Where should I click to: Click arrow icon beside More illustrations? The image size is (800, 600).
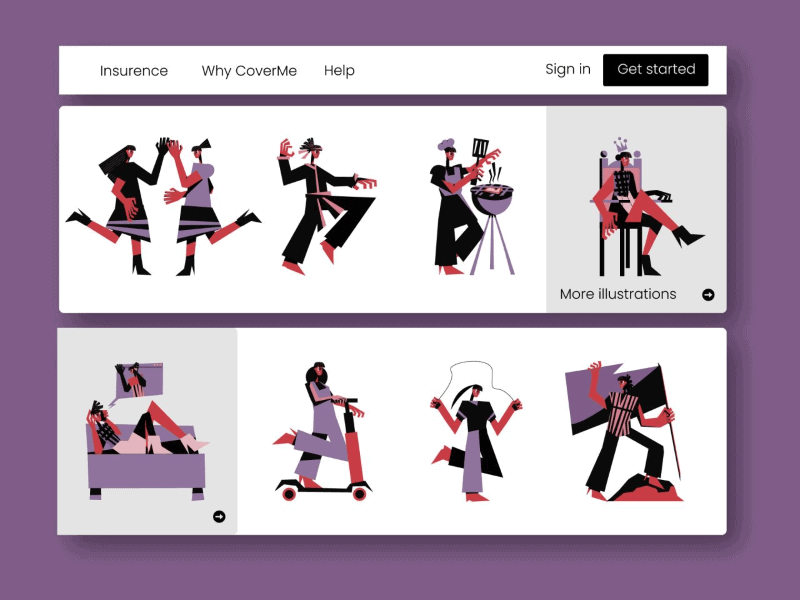click(708, 294)
